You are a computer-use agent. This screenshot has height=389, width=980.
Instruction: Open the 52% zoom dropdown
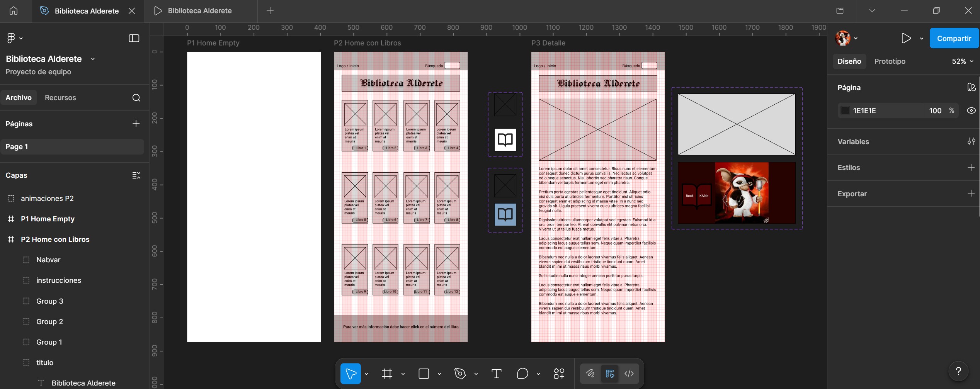pyautogui.click(x=962, y=61)
